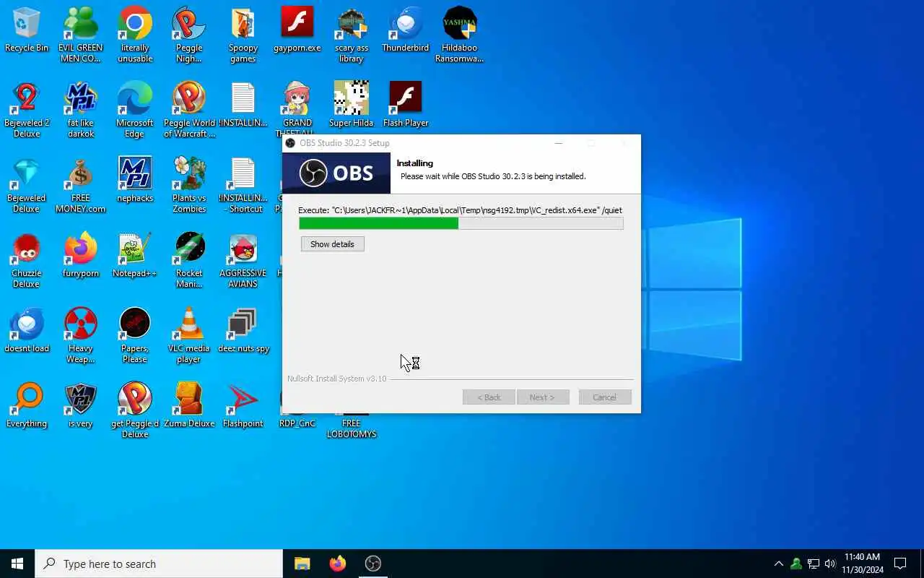
Task: Click the greyed Next > button
Action: (x=543, y=397)
